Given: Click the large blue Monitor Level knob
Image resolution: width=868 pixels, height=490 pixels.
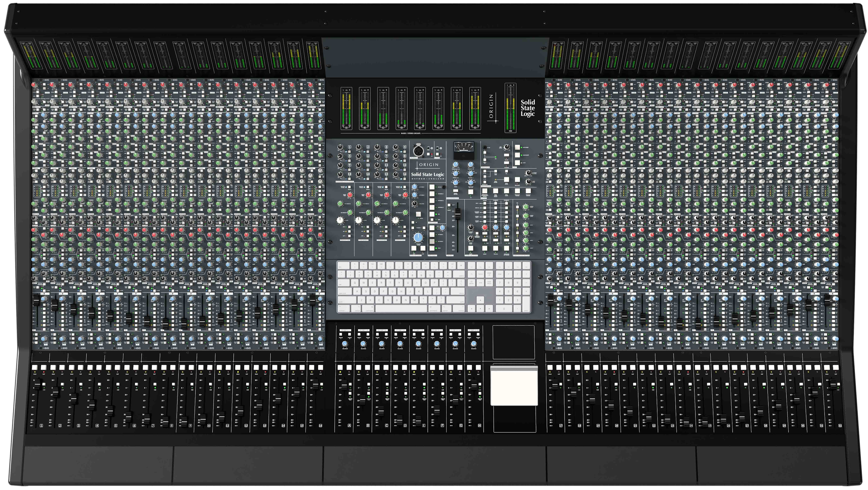Looking at the screenshot, I should (x=418, y=238).
